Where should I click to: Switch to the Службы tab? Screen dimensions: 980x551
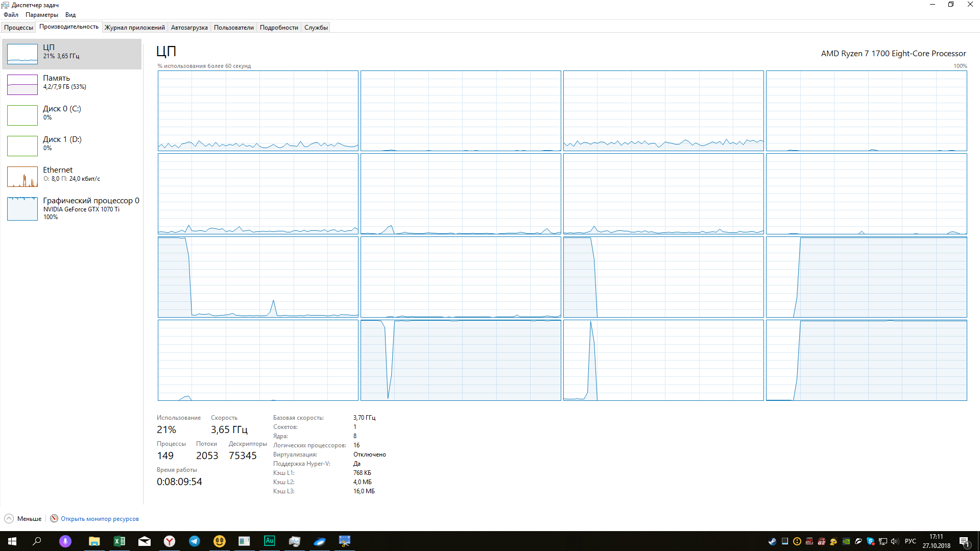click(x=316, y=28)
